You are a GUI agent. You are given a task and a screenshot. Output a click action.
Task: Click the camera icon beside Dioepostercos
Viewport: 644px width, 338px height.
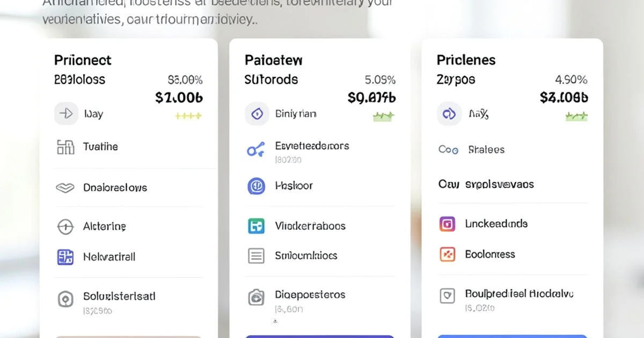click(256, 298)
